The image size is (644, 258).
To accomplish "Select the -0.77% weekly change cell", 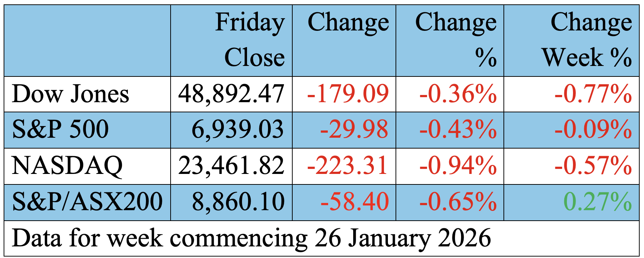I will 593,94.
